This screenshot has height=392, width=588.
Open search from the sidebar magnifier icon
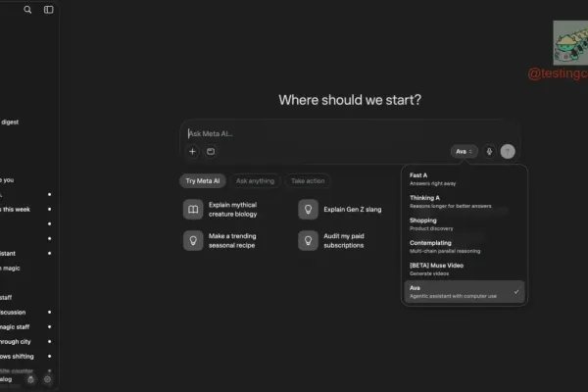coord(27,10)
